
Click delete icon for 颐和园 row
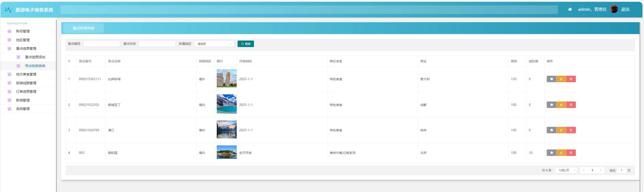pyautogui.click(x=571, y=153)
